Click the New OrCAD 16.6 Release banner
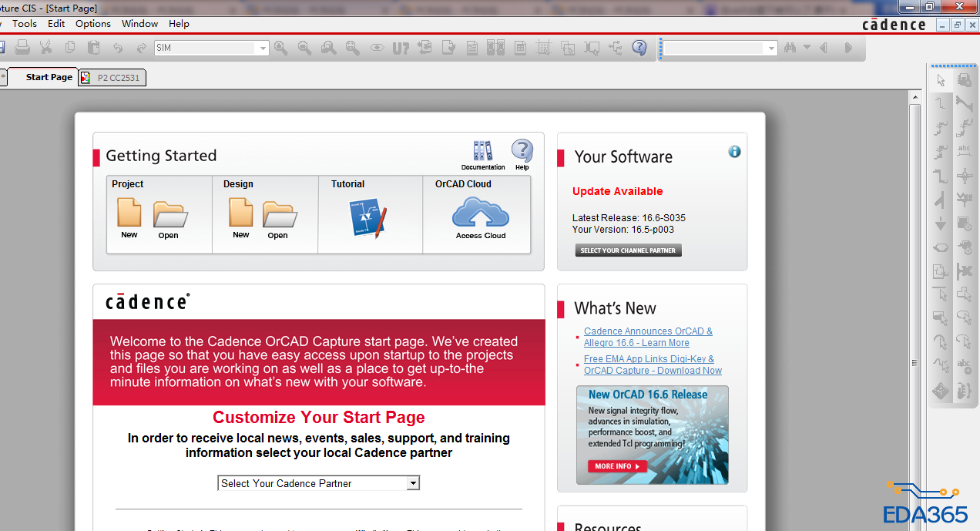 pos(652,435)
